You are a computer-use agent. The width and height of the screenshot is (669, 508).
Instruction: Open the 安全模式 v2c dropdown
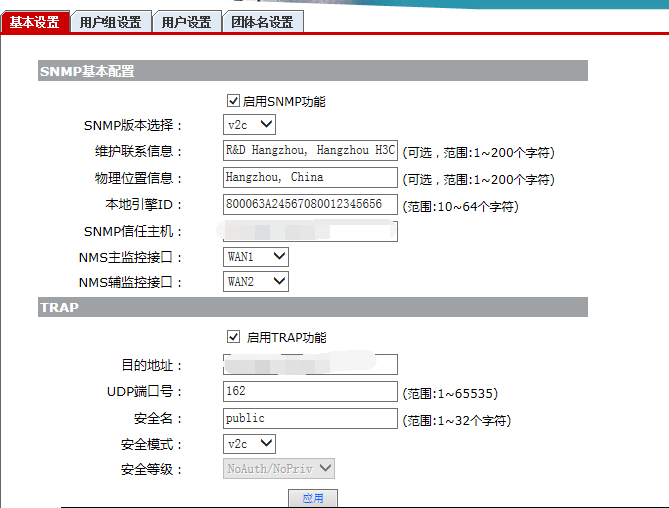249,444
